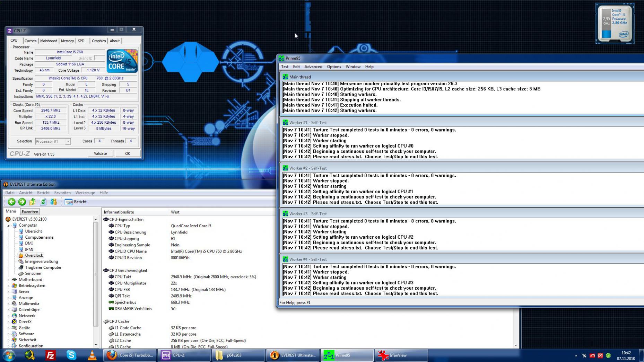Viewport: 644px width, 362px height.
Task: Click the Avira red umbrella tray icon
Action: 600,356
